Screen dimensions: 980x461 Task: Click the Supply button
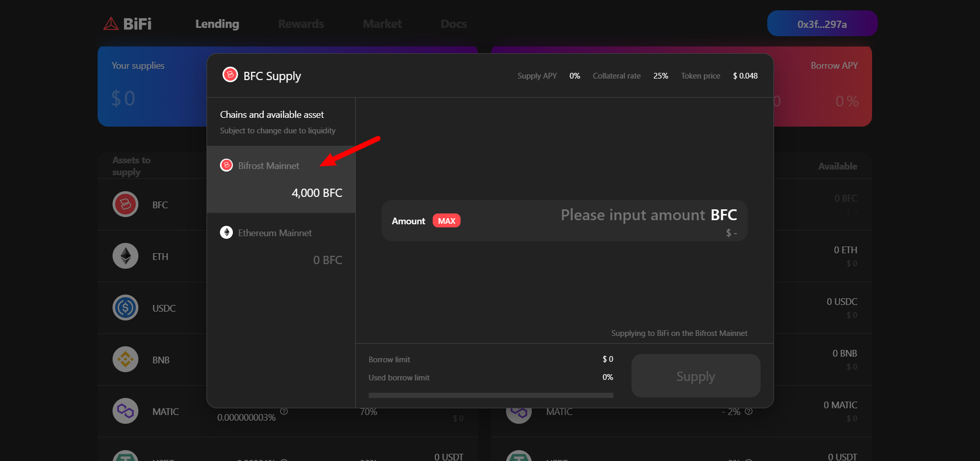click(696, 376)
